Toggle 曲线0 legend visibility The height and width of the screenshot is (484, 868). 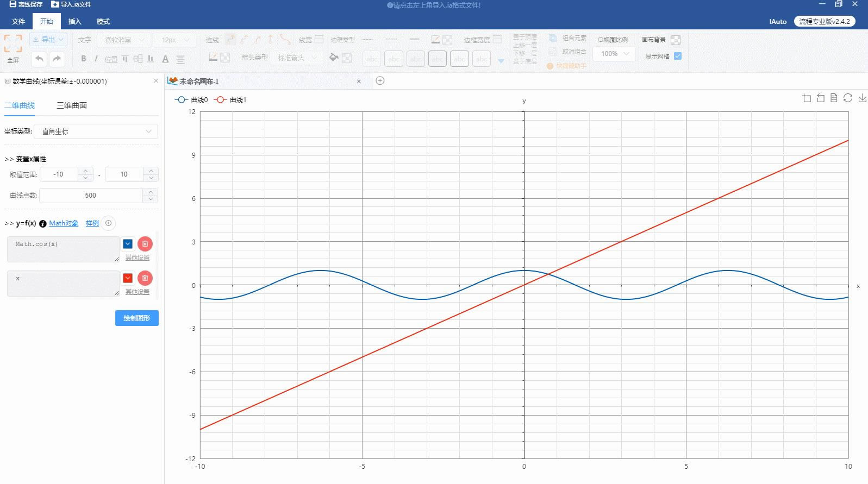tap(191, 99)
